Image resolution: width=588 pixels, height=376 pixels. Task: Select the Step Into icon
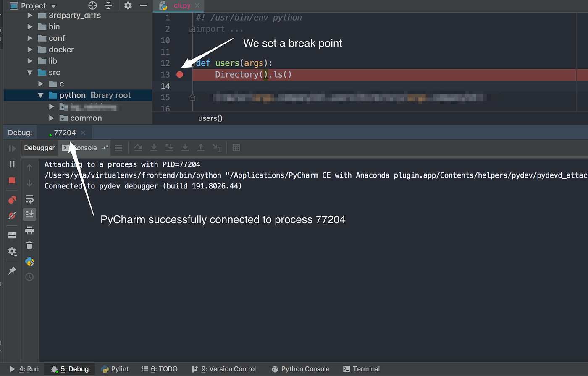tap(154, 148)
